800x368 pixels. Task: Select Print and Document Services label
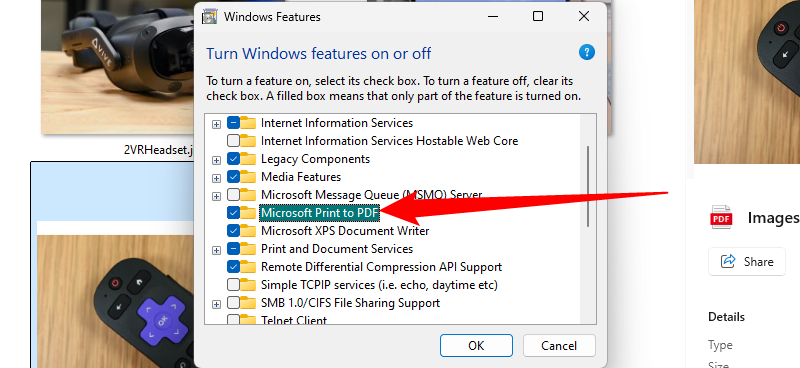337,249
